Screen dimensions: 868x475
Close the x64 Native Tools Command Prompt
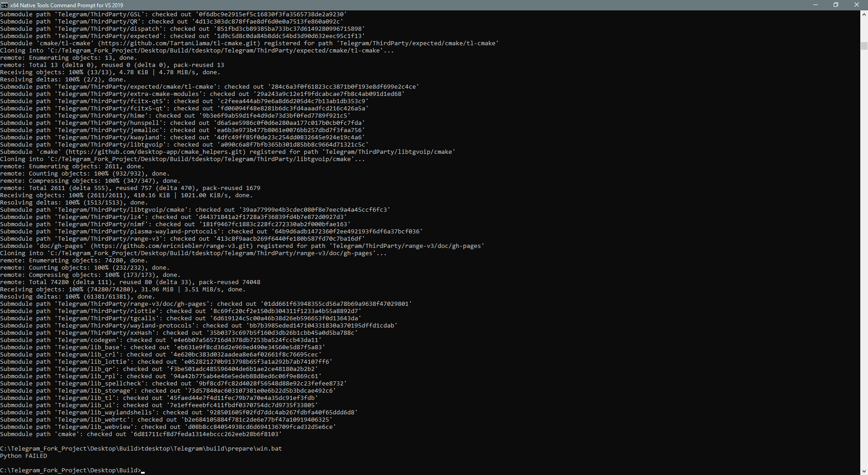857,5
